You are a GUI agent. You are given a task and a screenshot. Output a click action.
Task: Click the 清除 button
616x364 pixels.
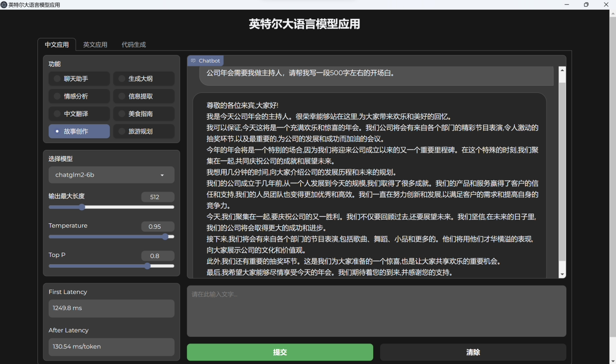pos(473,352)
